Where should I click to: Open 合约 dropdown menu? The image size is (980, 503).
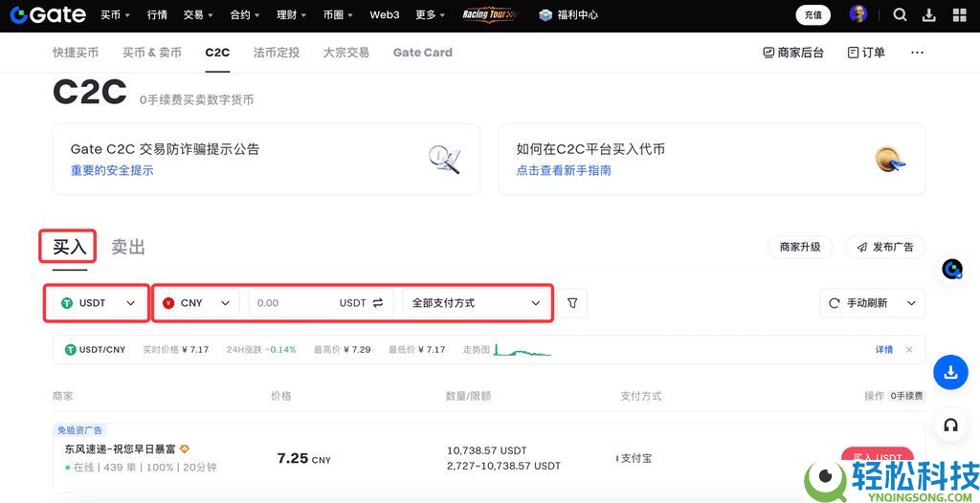coord(244,15)
